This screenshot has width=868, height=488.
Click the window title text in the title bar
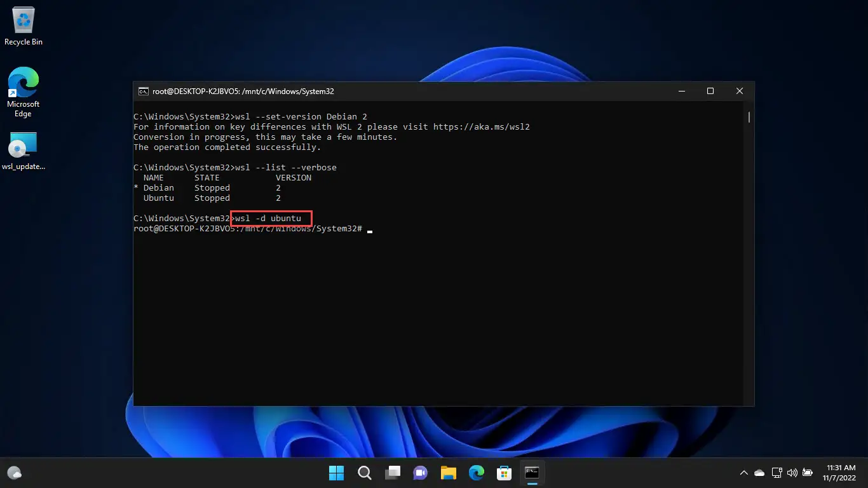click(243, 91)
